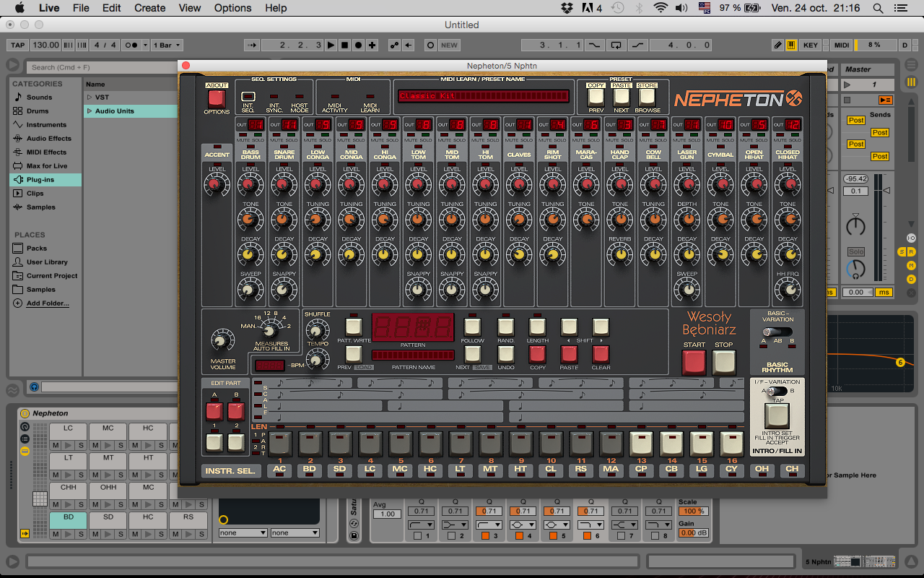Open the filter type dropdown for EQ band 4
The height and width of the screenshot is (578, 924).
(521, 524)
